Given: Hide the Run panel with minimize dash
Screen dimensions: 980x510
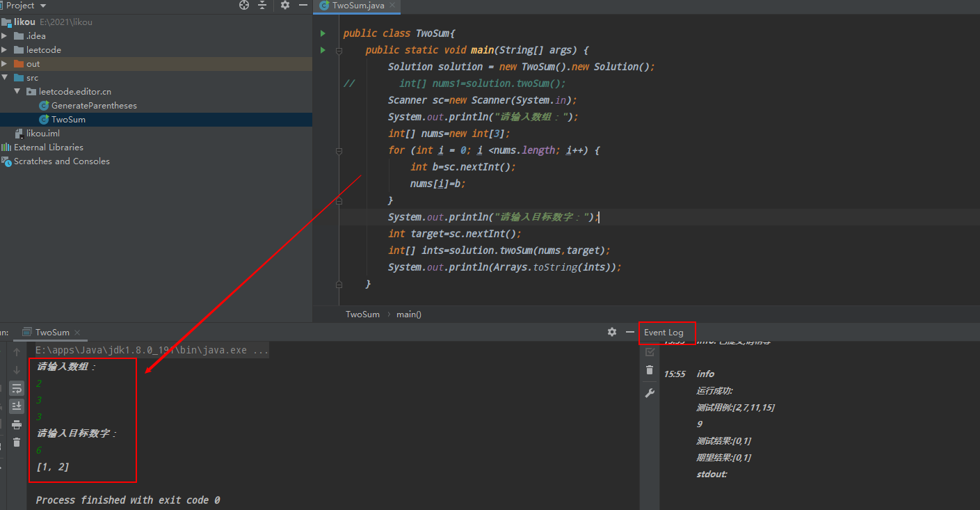Looking at the screenshot, I should (630, 332).
